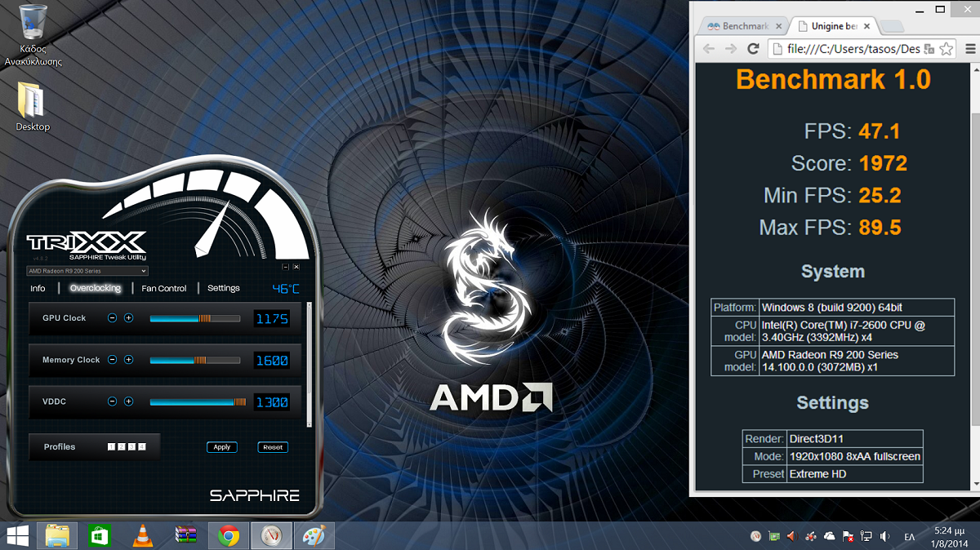This screenshot has width=980, height=550.
Task: Click the VDDC voltage slider
Action: coord(198,401)
